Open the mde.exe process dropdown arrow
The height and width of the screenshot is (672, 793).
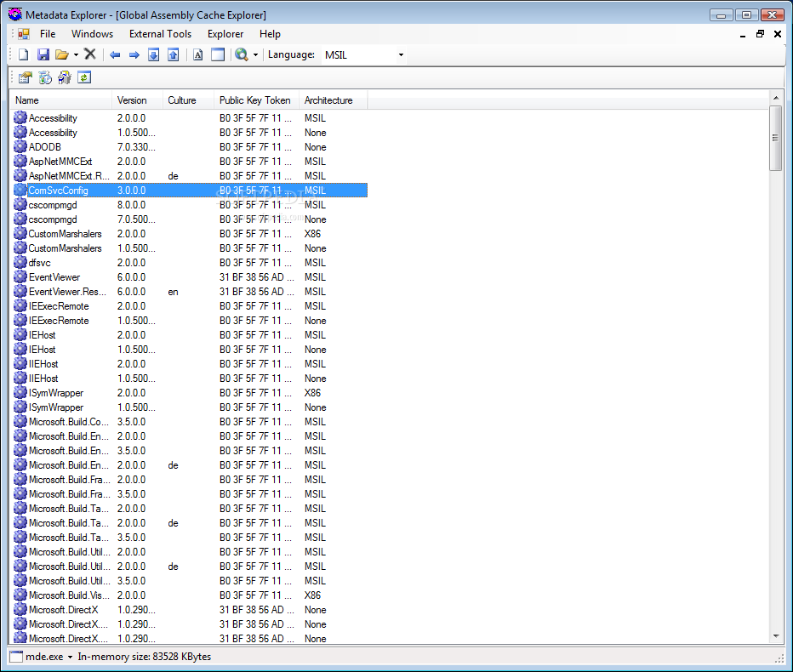coord(70,657)
